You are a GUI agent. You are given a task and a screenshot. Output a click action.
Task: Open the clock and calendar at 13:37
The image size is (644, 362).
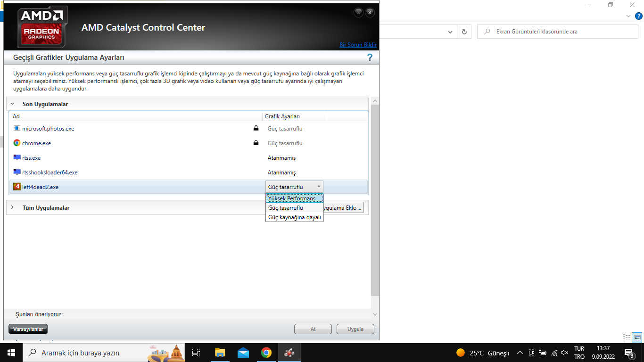pos(603,353)
